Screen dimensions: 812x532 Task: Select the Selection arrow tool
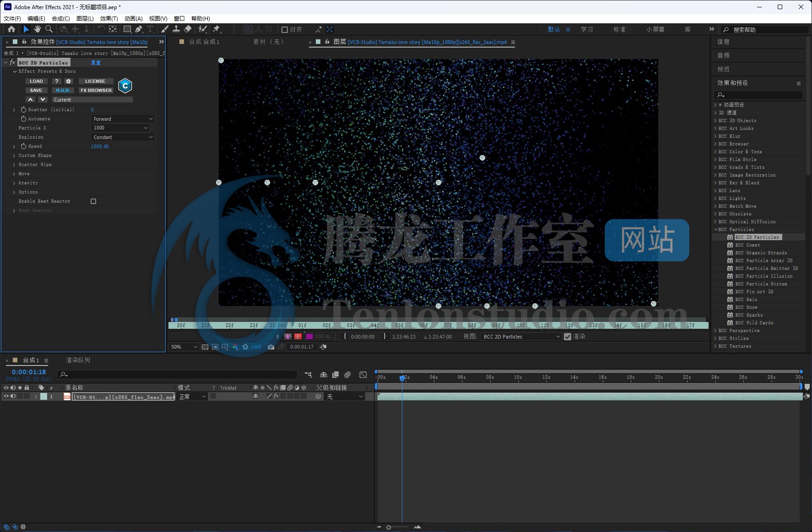tap(26, 29)
